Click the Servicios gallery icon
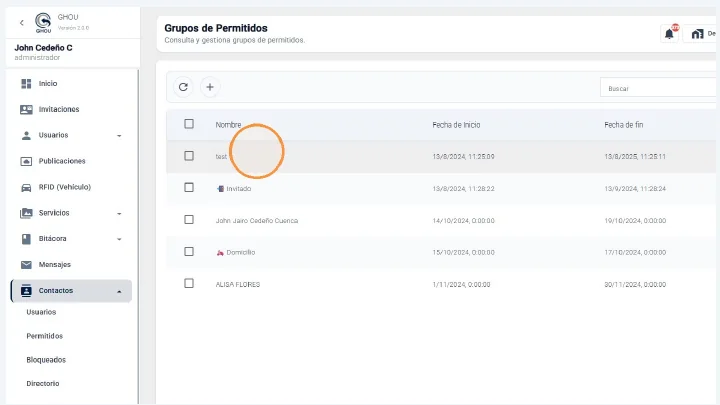This screenshot has height=405, width=720. tap(26, 213)
